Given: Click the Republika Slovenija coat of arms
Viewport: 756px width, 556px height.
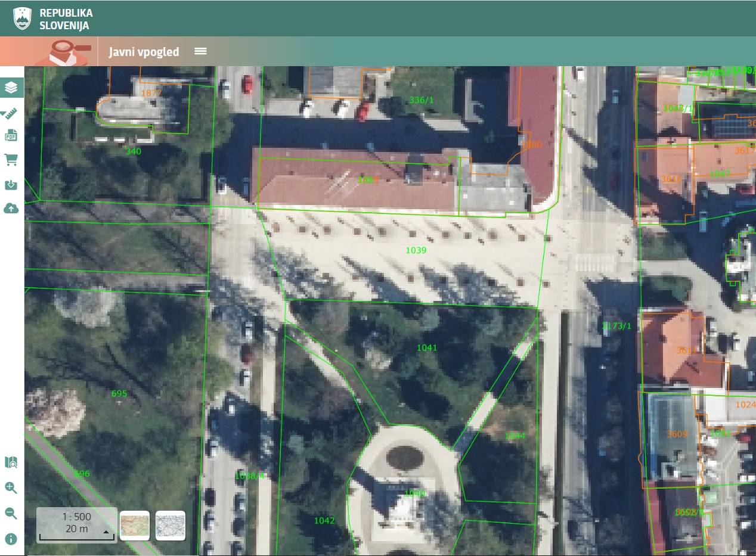Looking at the screenshot, I should 23,18.
